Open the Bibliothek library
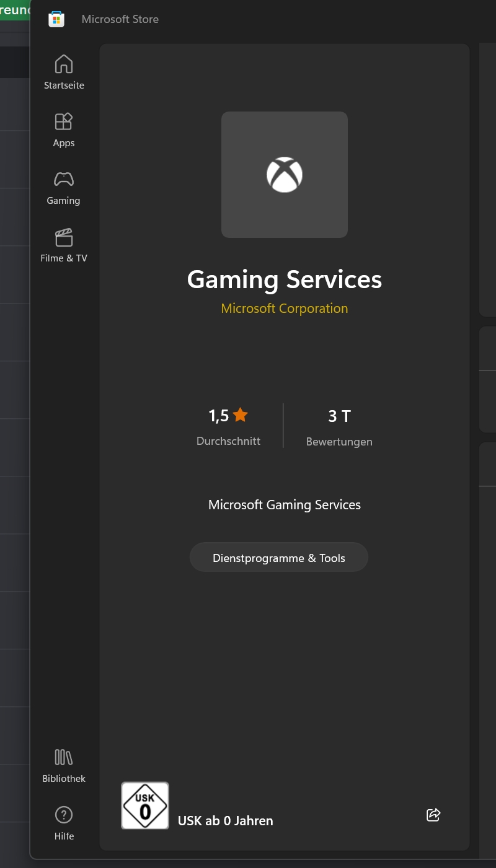 [64, 766]
